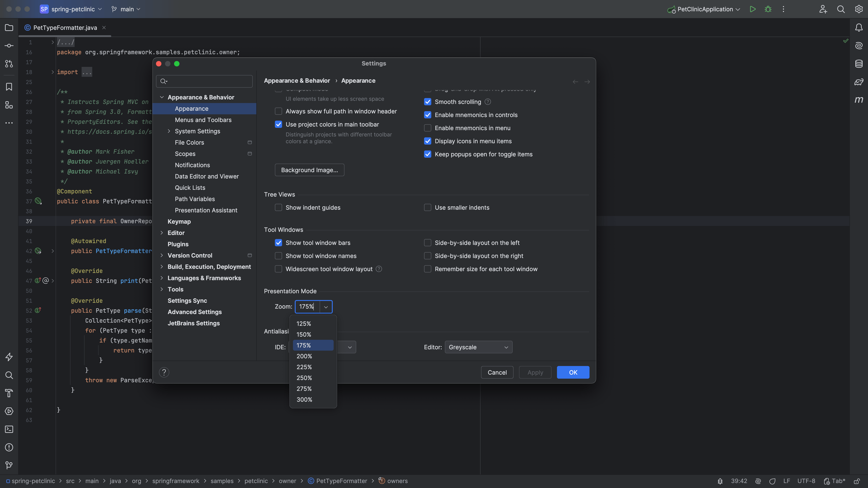Select 250% from the zoom list
The image size is (868, 488).
pos(304,378)
